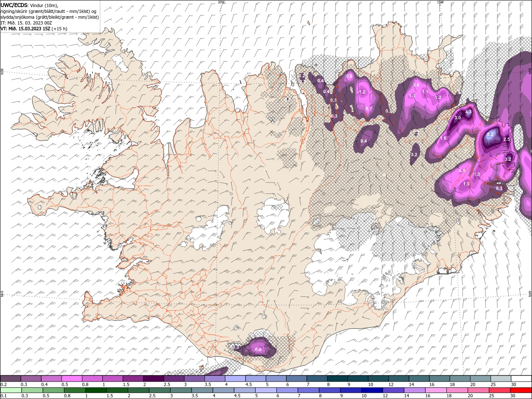Pick the lower-row swatch labeled 25
The width and height of the screenshot is (532, 399).
click(499, 390)
